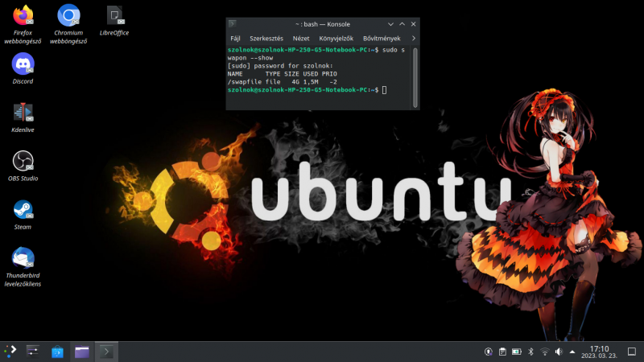This screenshot has height=362, width=644.
Task: Open the Nézet menu in Konsole
Action: coord(301,38)
